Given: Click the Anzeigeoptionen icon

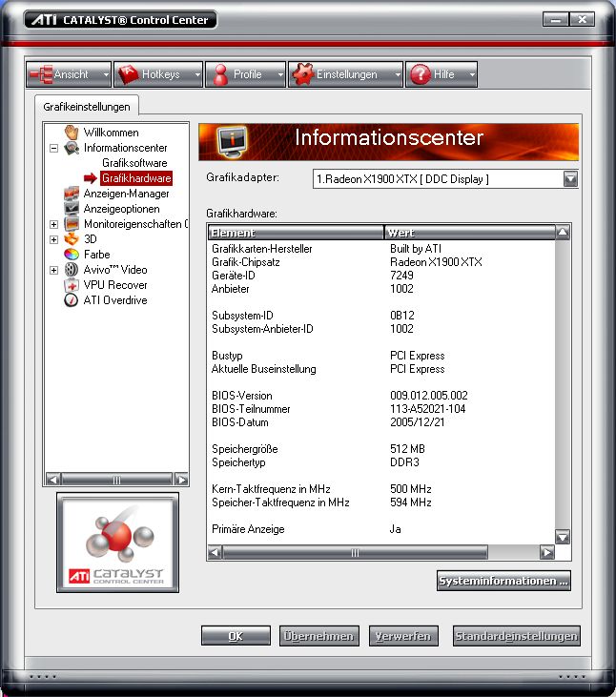Looking at the screenshot, I should point(72,209).
